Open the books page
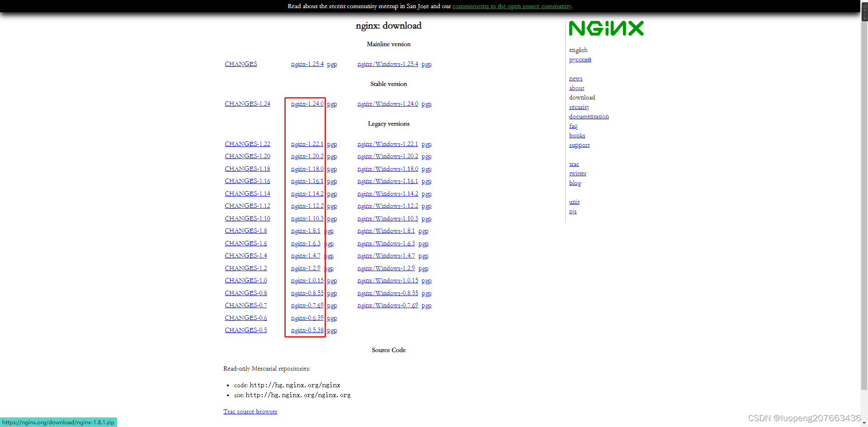The image size is (868, 427). 577,136
